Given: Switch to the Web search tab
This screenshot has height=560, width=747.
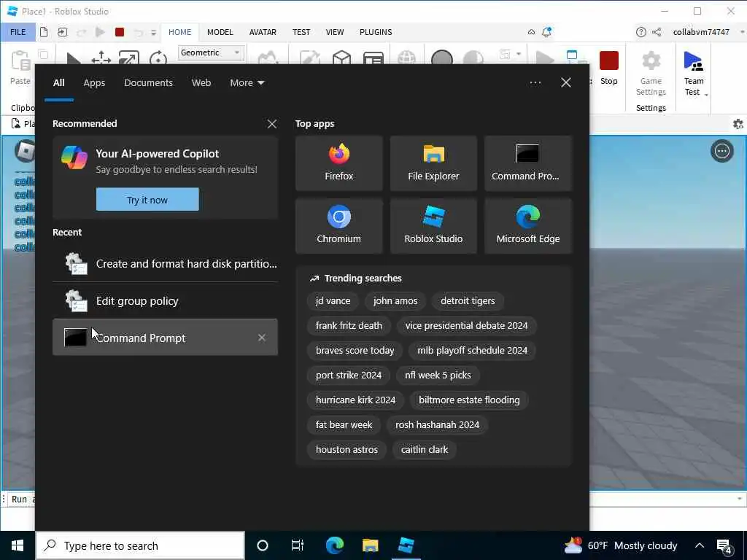Looking at the screenshot, I should click(x=201, y=83).
